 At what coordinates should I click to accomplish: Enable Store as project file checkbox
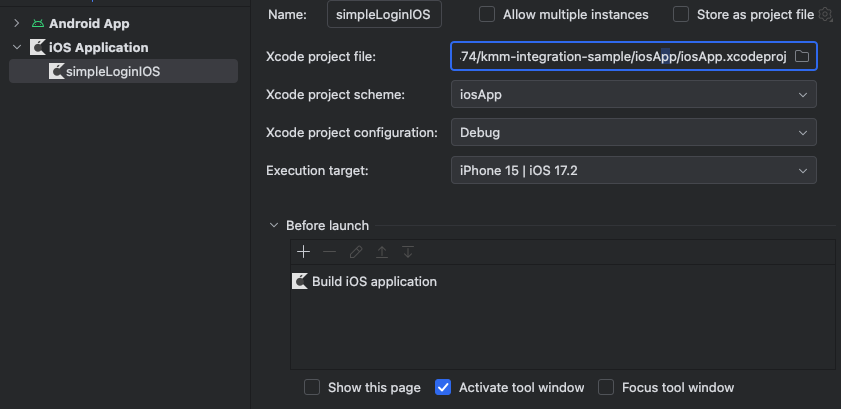pos(681,14)
